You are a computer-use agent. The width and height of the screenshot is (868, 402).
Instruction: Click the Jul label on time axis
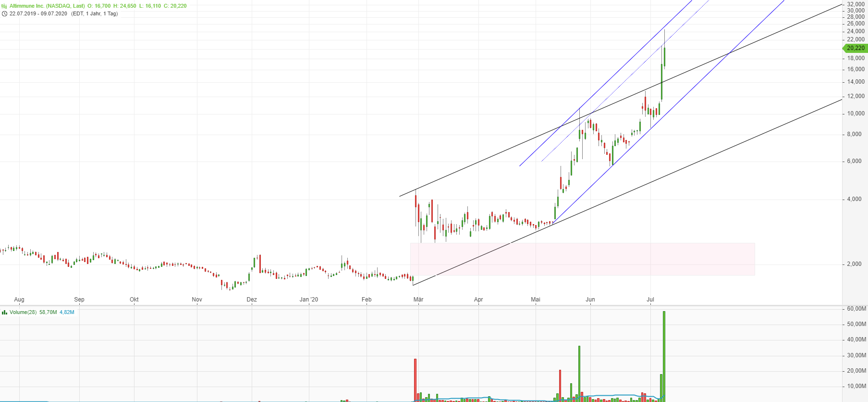tap(650, 300)
